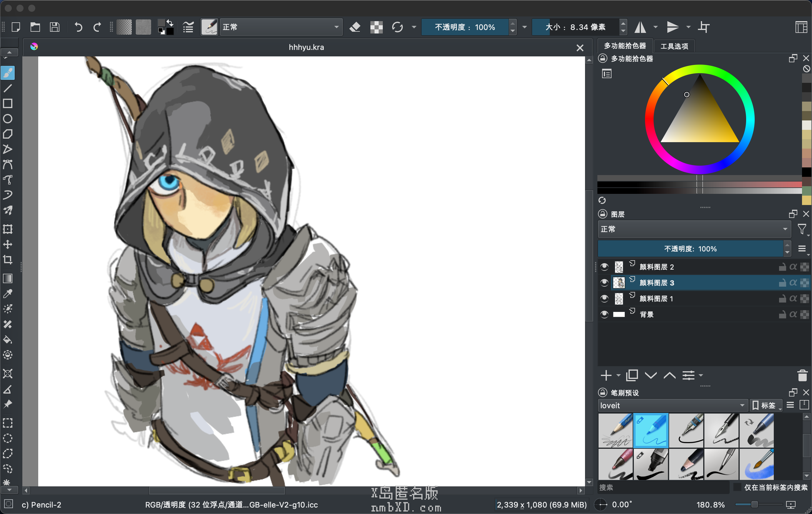Select the gradient tool
The width and height of the screenshot is (812, 514).
pos(8,278)
